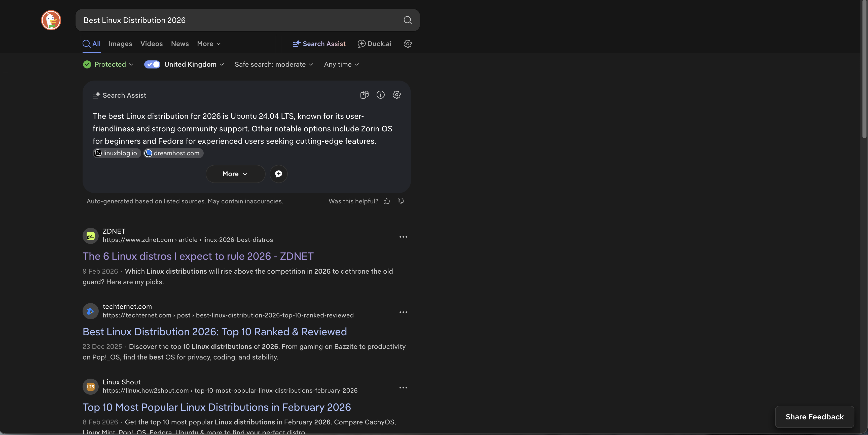The width and height of the screenshot is (868, 435).
Task: Click the techternet.com site name label
Action: click(x=127, y=307)
